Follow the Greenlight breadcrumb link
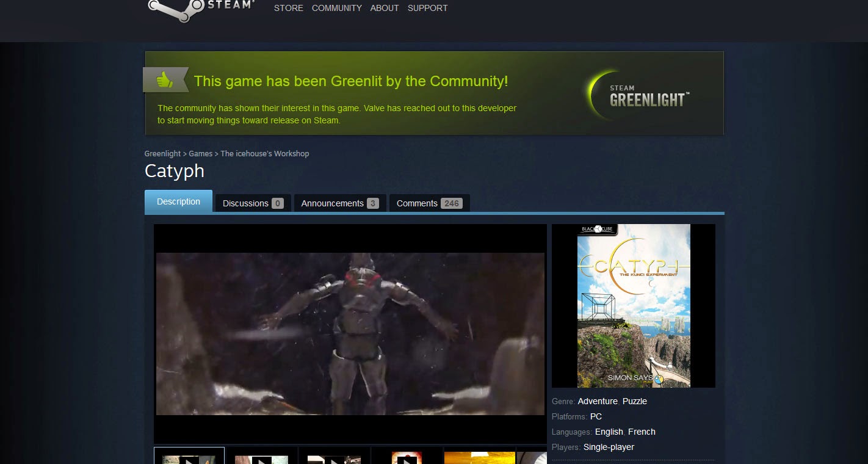The height and width of the screenshot is (464, 868). pyautogui.click(x=162, y=154)
